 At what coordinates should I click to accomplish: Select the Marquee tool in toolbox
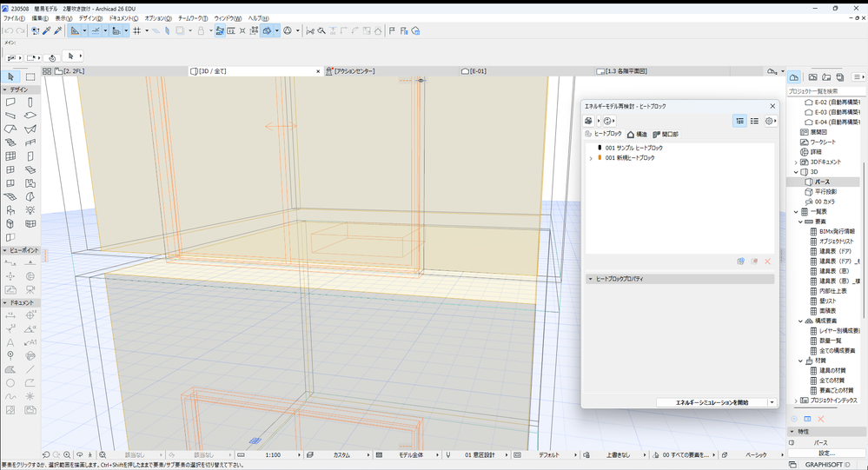[30, 77]
